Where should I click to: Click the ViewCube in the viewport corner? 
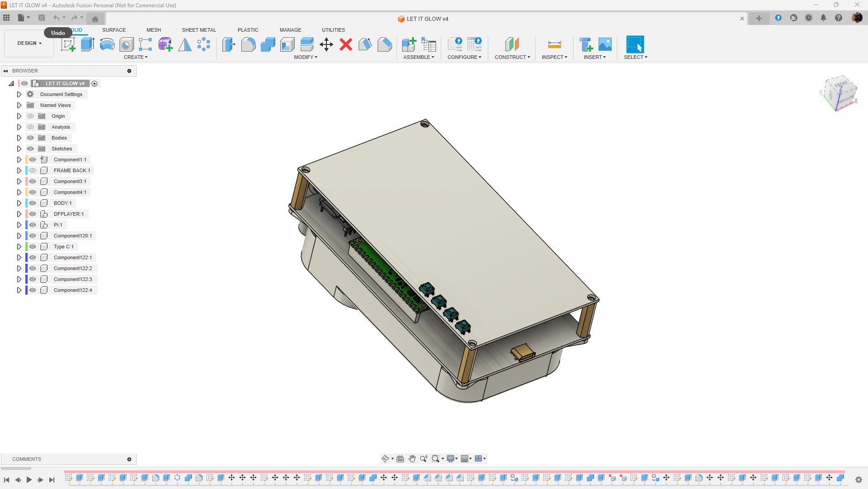coord(840,93)
